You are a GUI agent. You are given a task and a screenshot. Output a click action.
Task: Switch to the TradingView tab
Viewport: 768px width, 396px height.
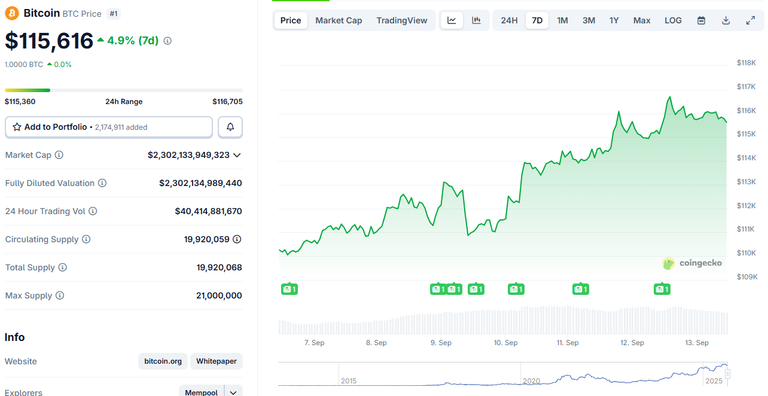tap(402, 20)
